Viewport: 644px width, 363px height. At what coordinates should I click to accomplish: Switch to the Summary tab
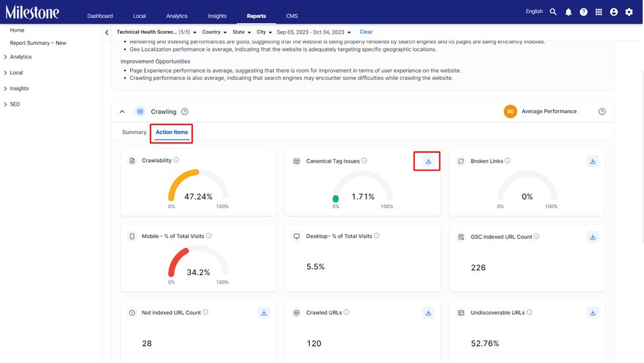pos(134,132)
